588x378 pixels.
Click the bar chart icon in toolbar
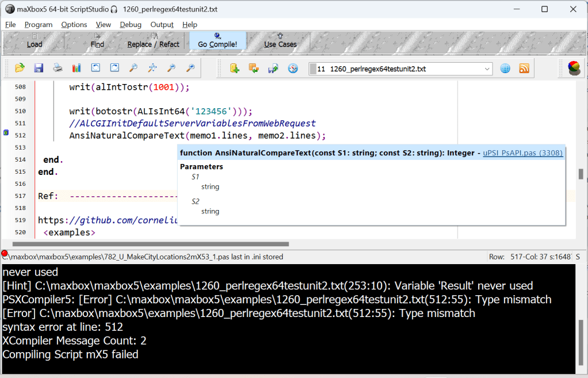(x=76, y=68)
